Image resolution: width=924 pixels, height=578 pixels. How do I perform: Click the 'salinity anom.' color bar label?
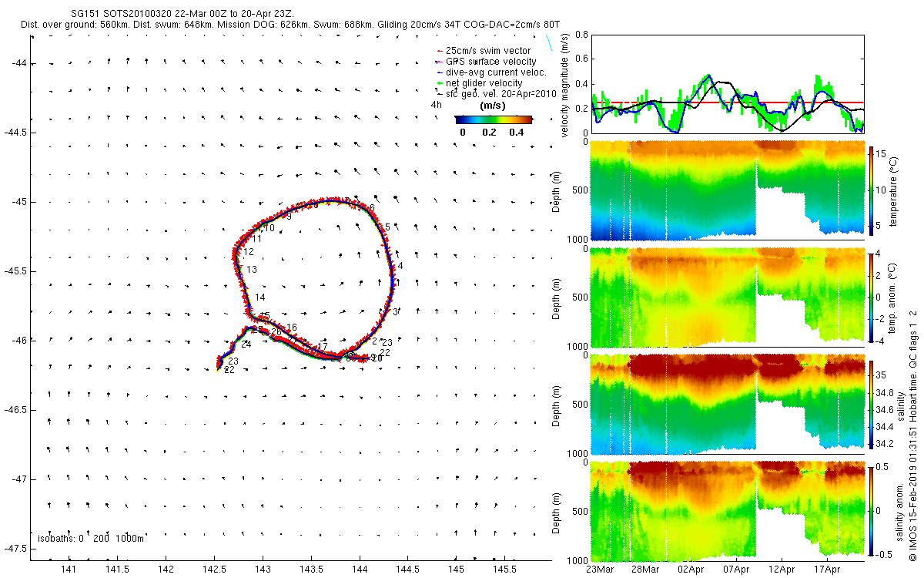click(899, 510)
